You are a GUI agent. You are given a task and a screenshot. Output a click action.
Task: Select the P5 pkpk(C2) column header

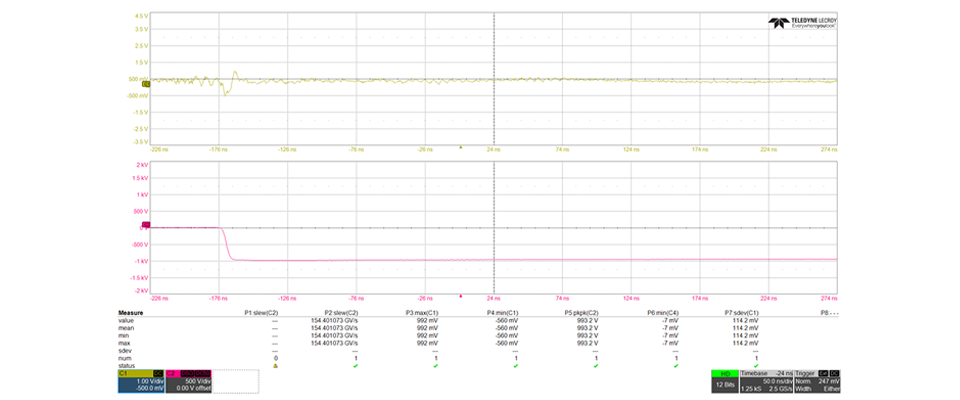pos(582,312)
